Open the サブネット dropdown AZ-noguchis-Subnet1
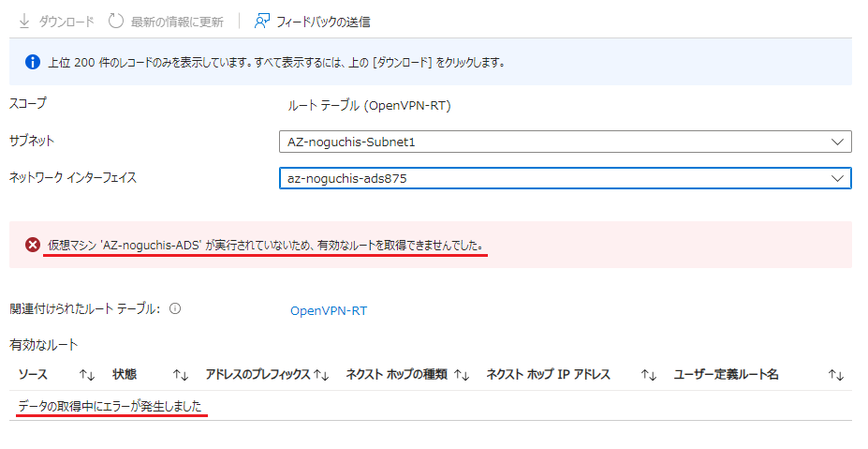This screenshot has width=868, height=449. tap(566, 142)
